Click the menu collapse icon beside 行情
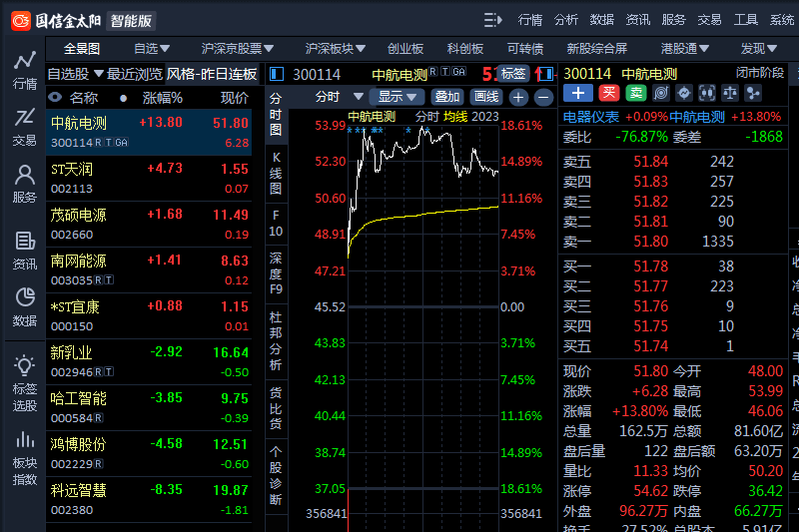Image resolution: width=799 pixels, height=532 pixels. click(492, 20)
